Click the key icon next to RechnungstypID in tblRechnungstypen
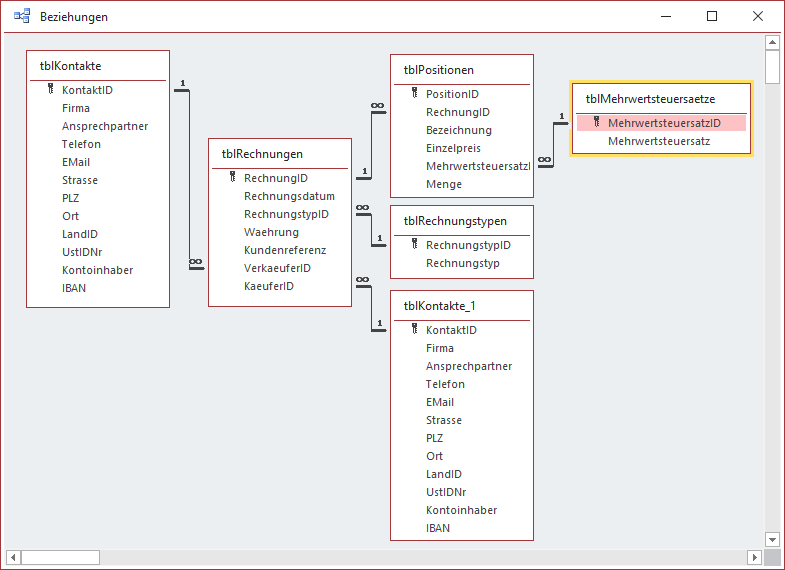The height and width of the screenshot is (570, 785). coord(414,245)
